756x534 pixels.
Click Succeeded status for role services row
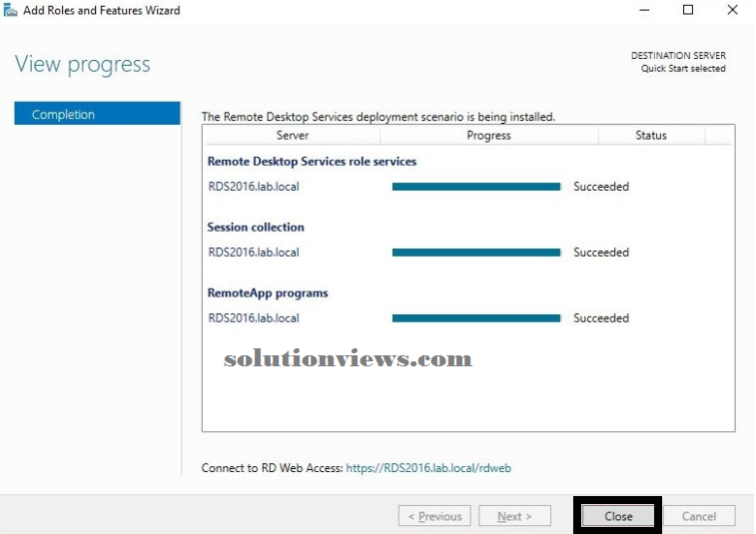click(601, 187)
